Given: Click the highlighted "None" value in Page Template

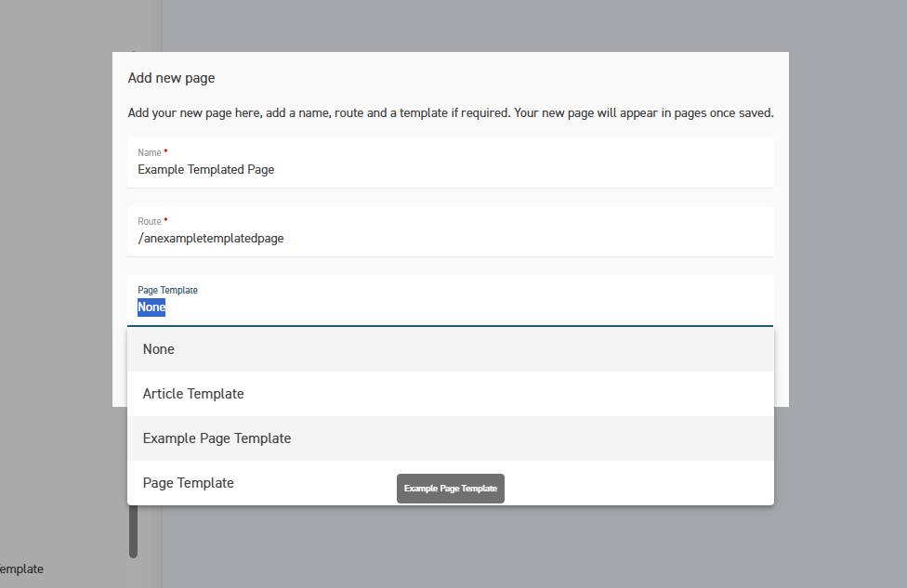Looking at the screenshot, I should (x=151, y=307).
